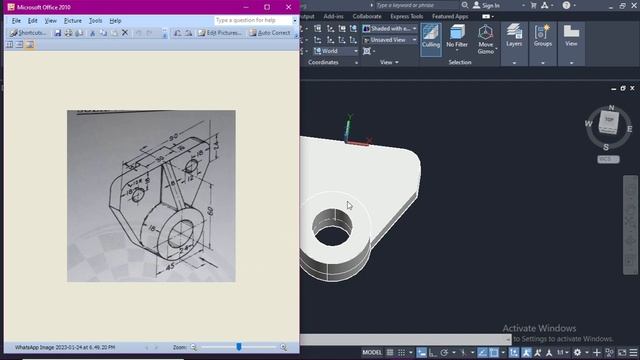This screenshot has width=640, height=360.
Task: Expand Layers panel in ribbon
Action: 514,43
